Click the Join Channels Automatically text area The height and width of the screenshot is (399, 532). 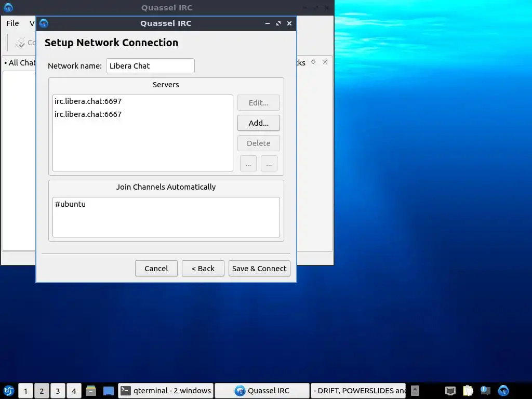click(x=166, y=217)
